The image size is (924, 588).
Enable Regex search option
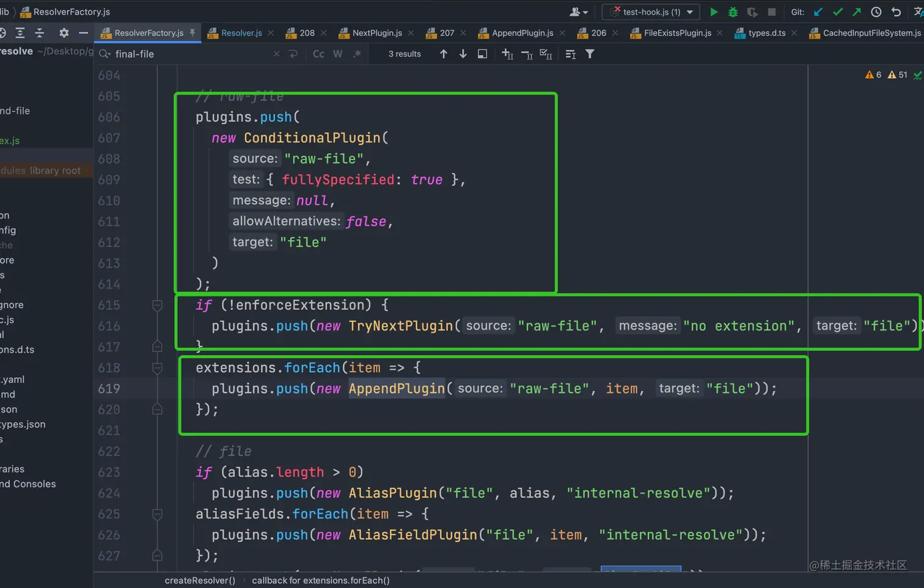click(357, 54)
